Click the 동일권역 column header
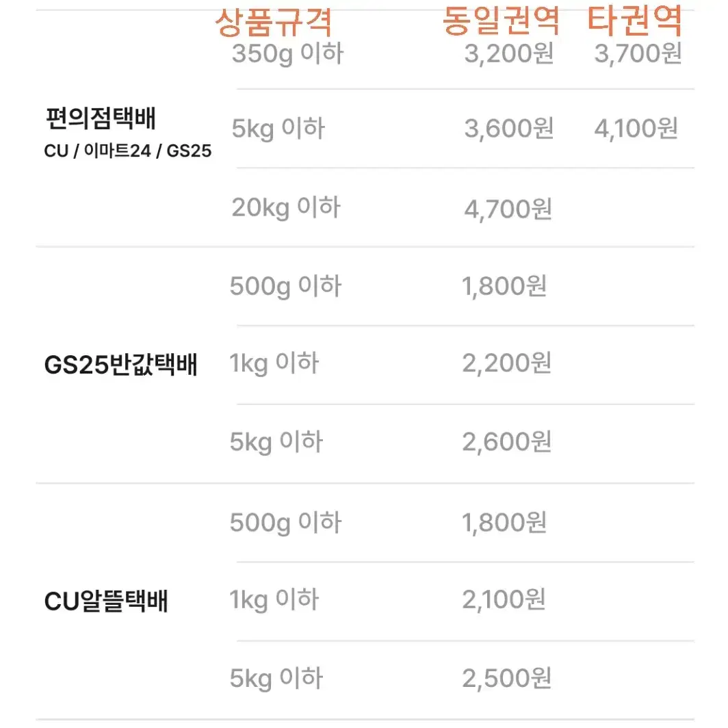 [x=502, y=21]
